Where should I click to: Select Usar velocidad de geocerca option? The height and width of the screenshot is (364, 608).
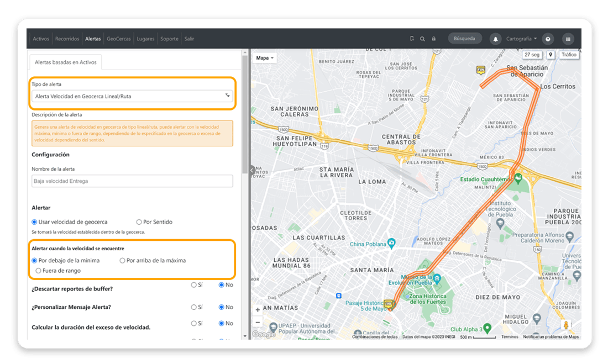coord(34,222)
